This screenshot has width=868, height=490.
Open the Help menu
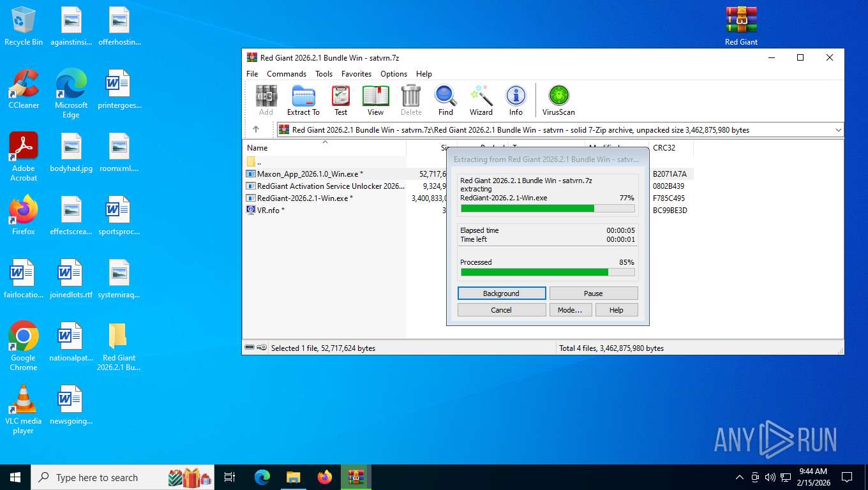click(x=424, y=73)
